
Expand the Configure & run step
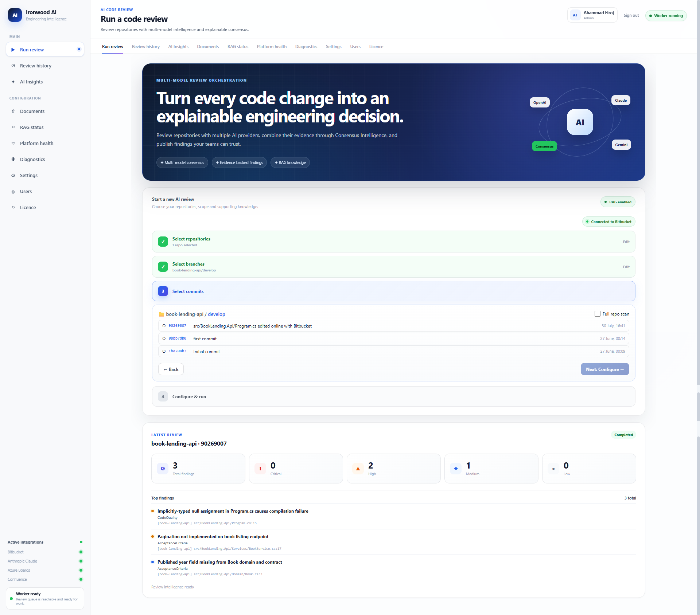(x=393, y=396)
